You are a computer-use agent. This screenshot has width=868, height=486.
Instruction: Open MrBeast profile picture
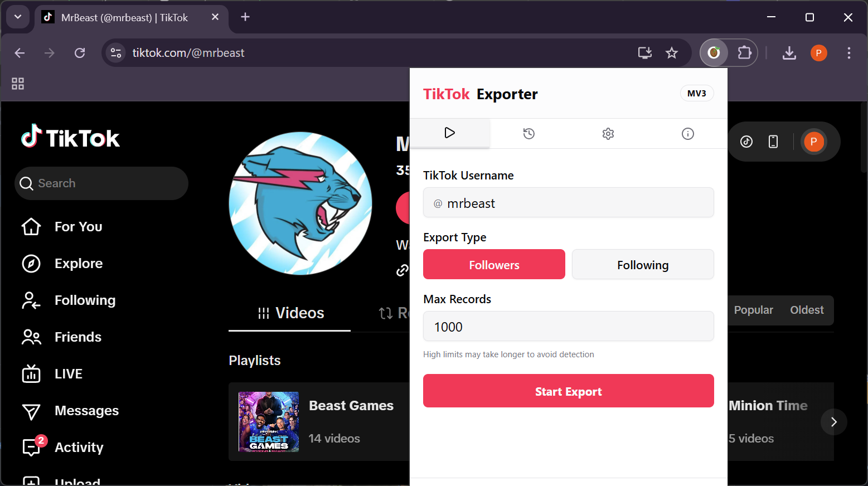[300, 203]
